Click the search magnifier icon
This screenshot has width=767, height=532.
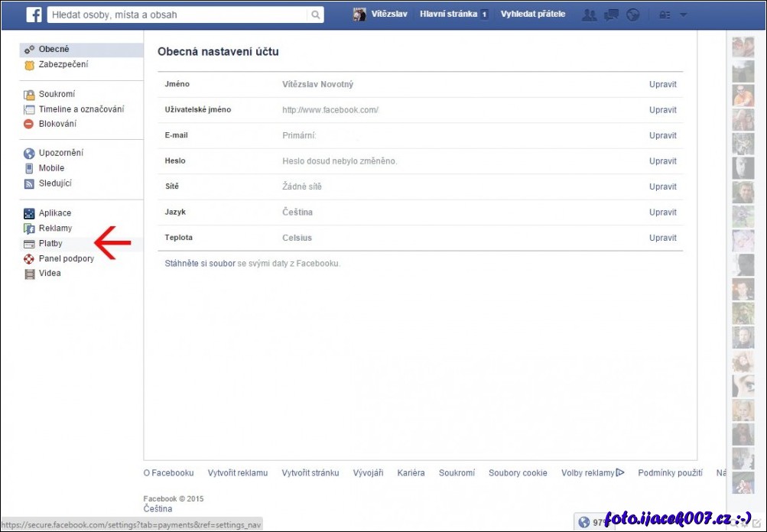(315, 15)
